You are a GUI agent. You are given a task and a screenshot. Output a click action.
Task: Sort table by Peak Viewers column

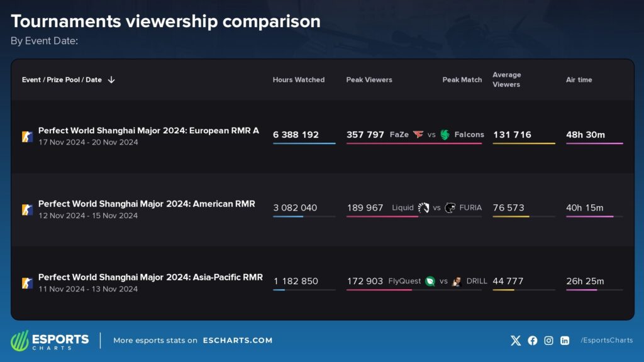(x=369, y=80)
